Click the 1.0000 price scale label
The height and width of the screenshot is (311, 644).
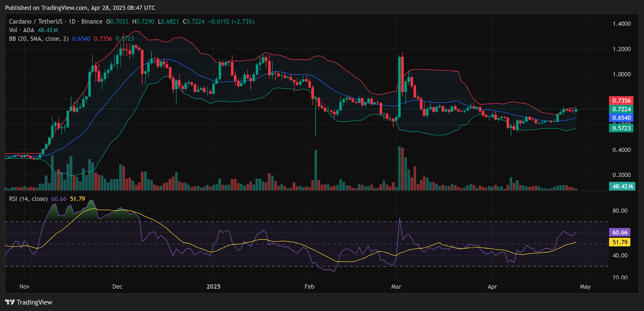[621, 74]
